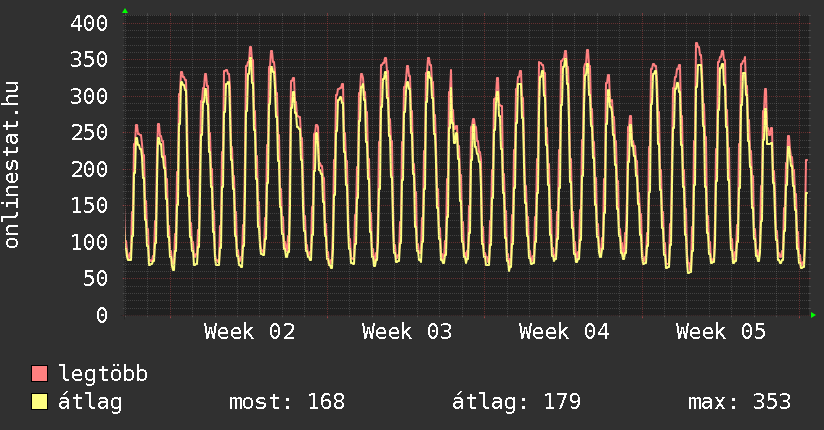Click the 400 y-axis tick label
The width and height of the screenshot is (824, 430).
[90, 23]
